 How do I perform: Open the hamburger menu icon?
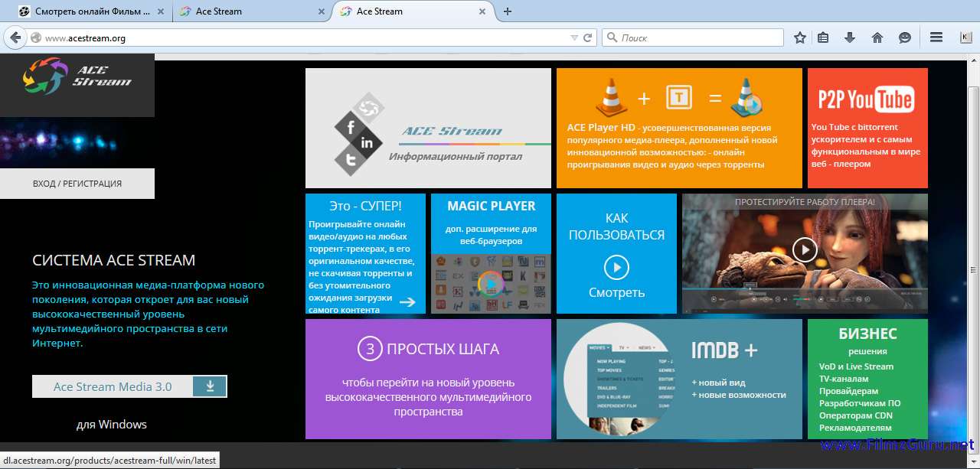click(936, 37)
